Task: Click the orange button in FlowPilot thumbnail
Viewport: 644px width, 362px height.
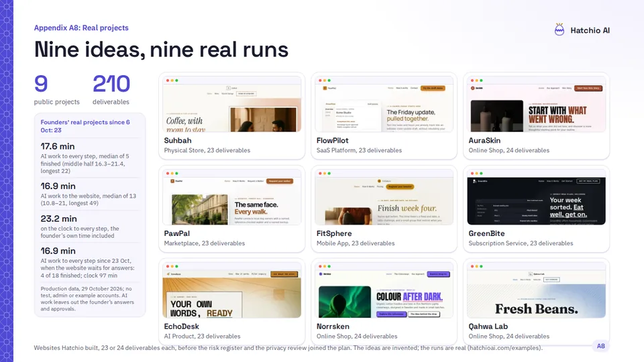Action: (433, 88)
